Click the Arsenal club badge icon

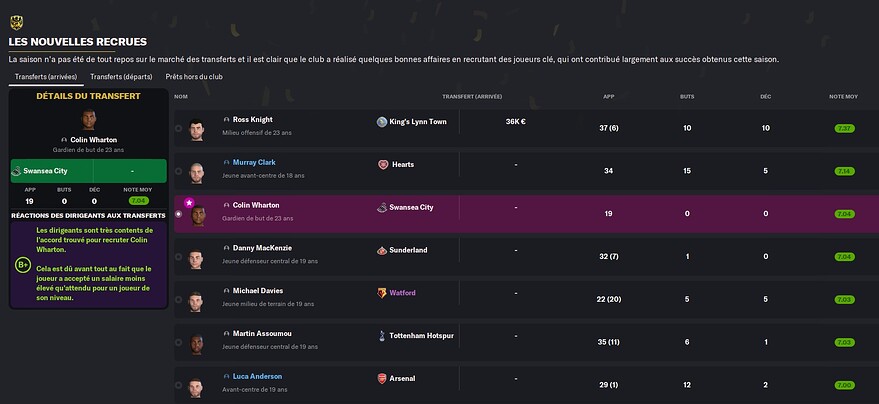pos(382,379)
